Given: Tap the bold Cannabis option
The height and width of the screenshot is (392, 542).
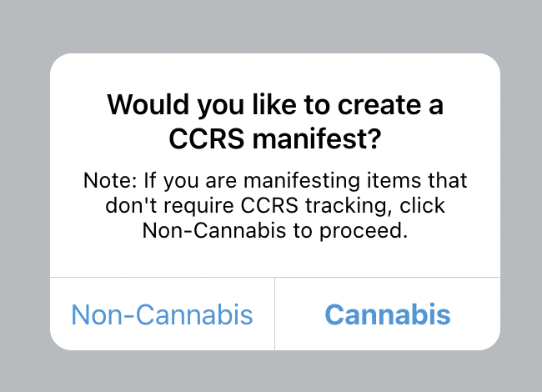Looking at the screenshot, I should pyautogui.click(x=387, y=314).
